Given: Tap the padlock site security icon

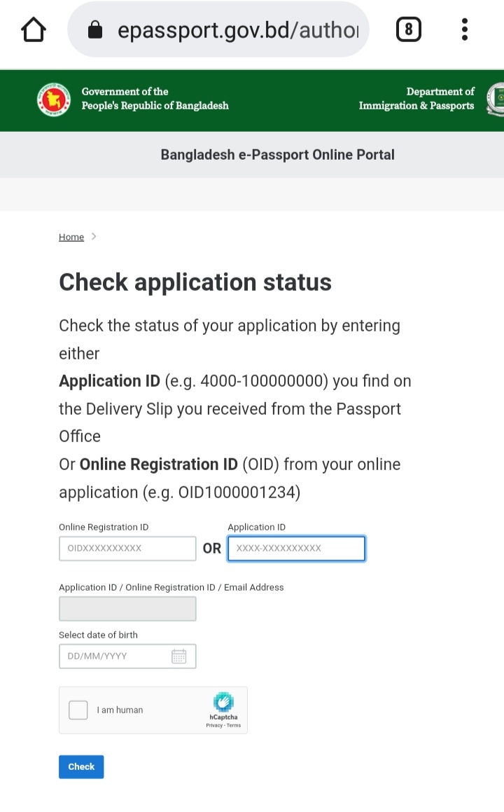Looking at the screenshot, I should [95, 30].
